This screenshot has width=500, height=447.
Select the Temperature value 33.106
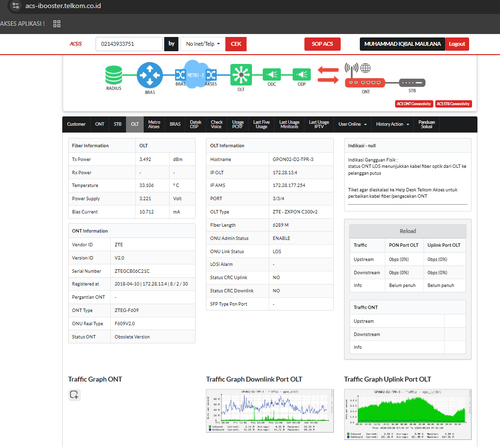[x=147, y=185]
